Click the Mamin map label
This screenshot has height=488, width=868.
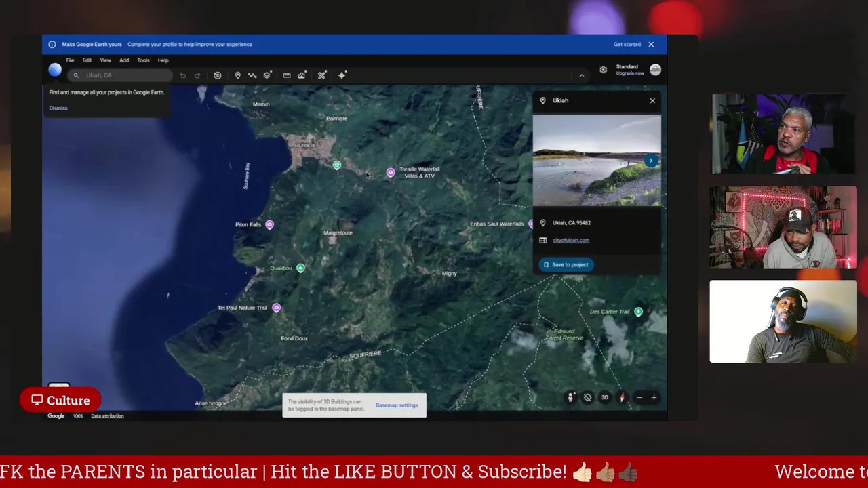tap(261, 104)
